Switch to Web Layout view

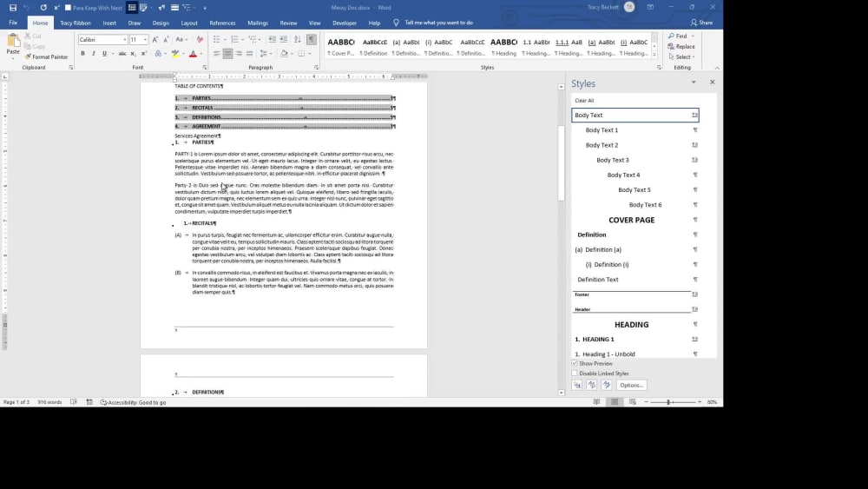point(633,402)
